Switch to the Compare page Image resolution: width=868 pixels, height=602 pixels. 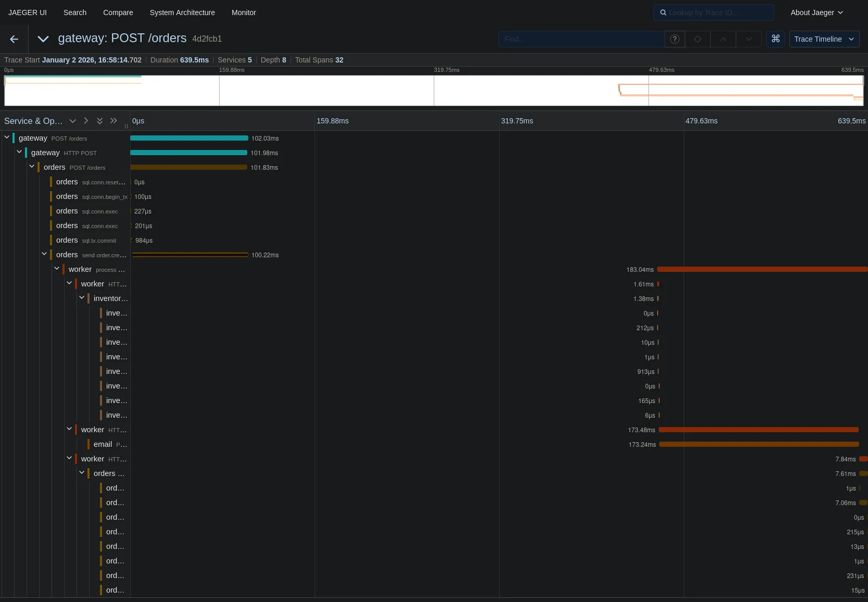(x=118, y=12)
